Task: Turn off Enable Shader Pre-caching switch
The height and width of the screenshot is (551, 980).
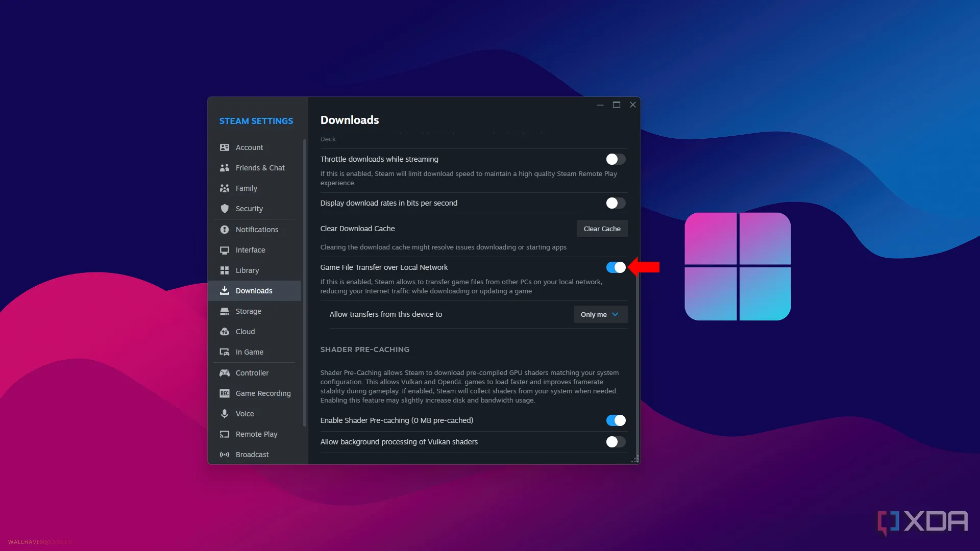Action: coord(616,420)
